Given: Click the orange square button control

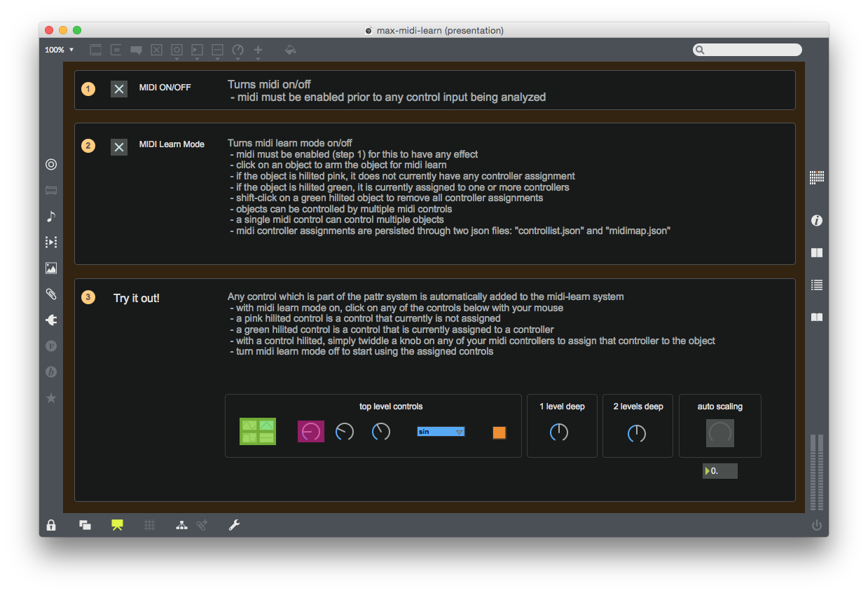Looking at the screenshot, I should tap(499, 432).
